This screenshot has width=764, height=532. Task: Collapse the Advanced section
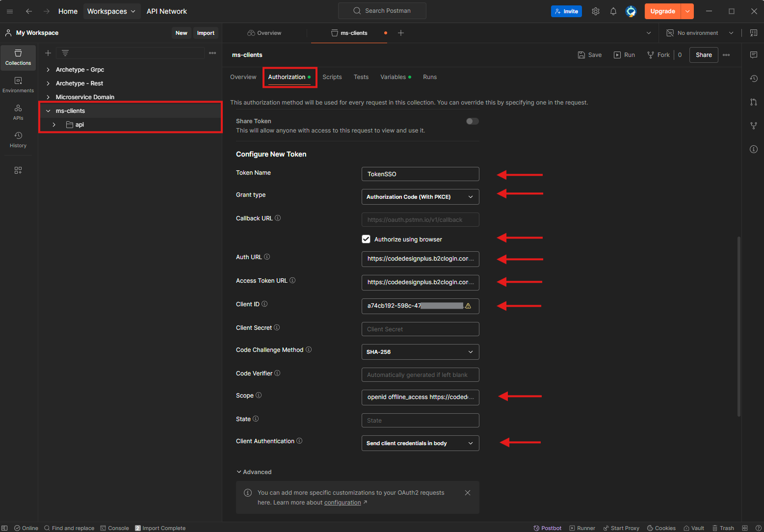[x=254, y=472]
